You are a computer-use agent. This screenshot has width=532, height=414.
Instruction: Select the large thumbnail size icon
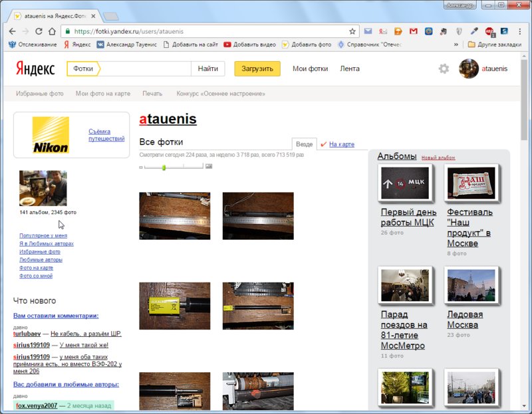pos(209,166)
